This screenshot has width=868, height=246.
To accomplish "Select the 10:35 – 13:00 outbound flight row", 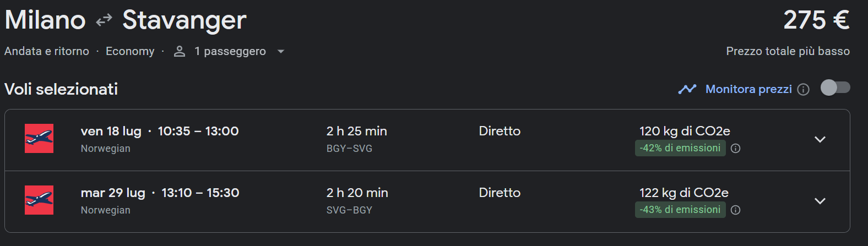I will [198, 131].
